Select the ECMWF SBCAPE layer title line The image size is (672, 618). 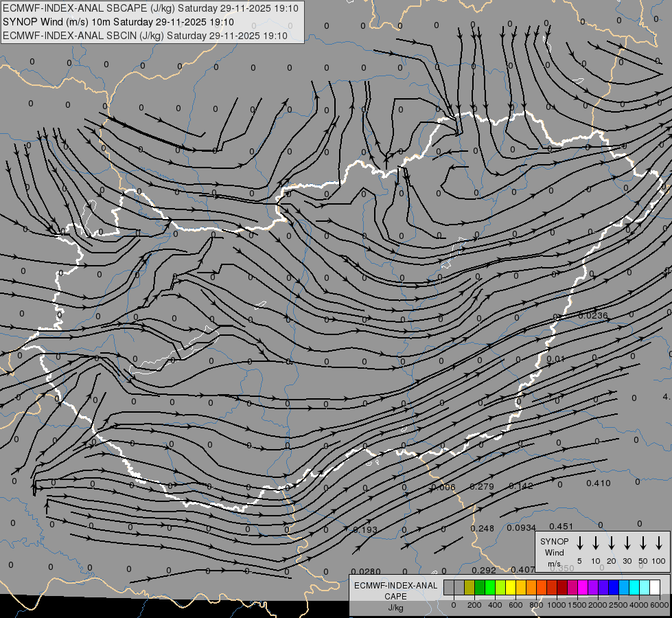click(150, 8)
